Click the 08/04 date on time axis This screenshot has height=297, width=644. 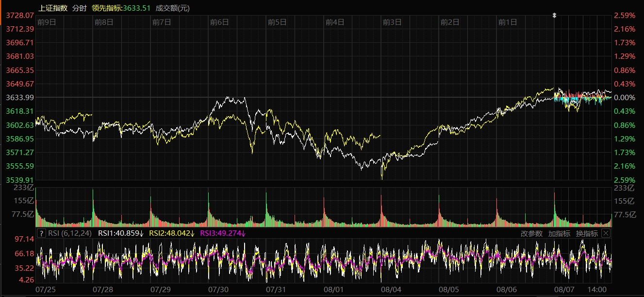pyautogui.click(x=391, y=289)
